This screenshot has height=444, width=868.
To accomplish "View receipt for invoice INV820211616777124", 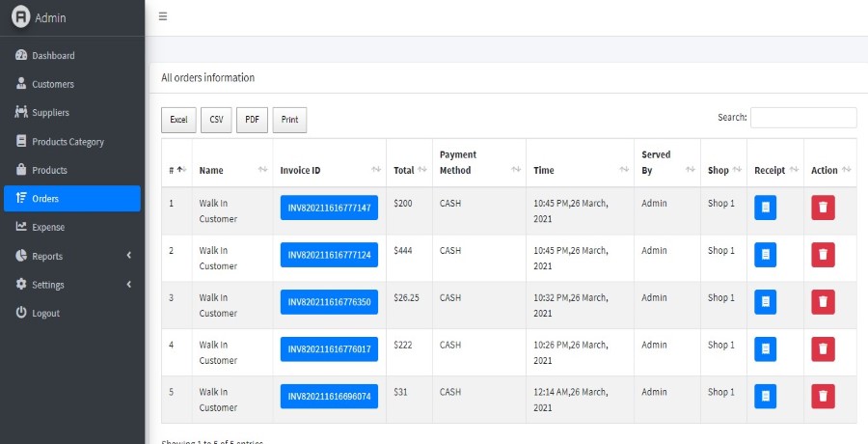I will 765,255.
